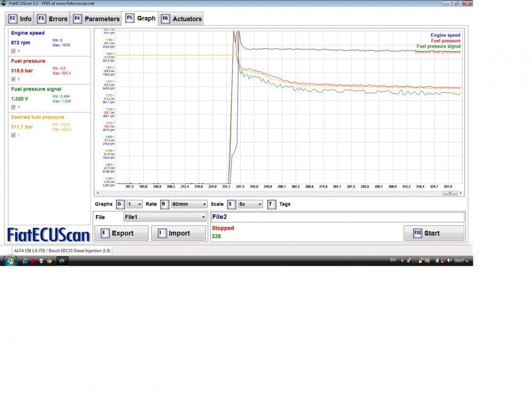
Task: Open Google Chrome from the taskbar
Action: (49, 260)
